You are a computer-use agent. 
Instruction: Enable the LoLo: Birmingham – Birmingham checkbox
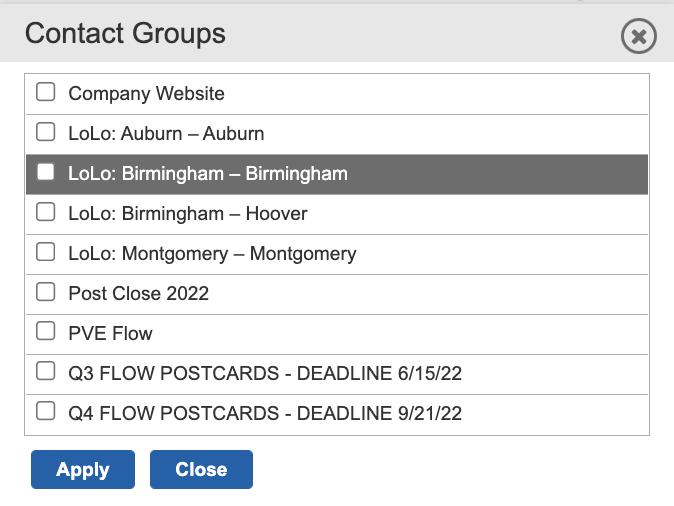[x=46, y=172]
